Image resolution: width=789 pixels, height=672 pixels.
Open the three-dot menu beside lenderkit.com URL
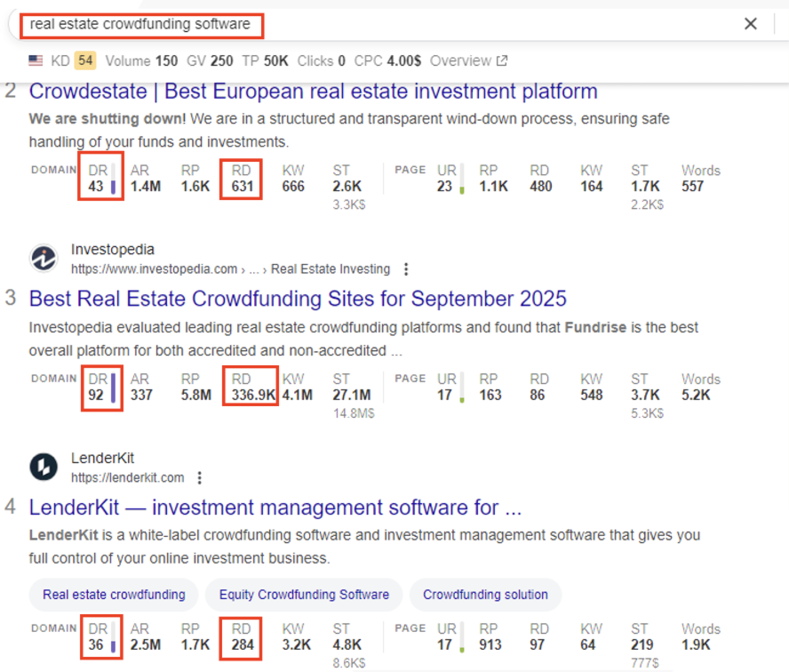pyautogui.click(x=200, y=477)
